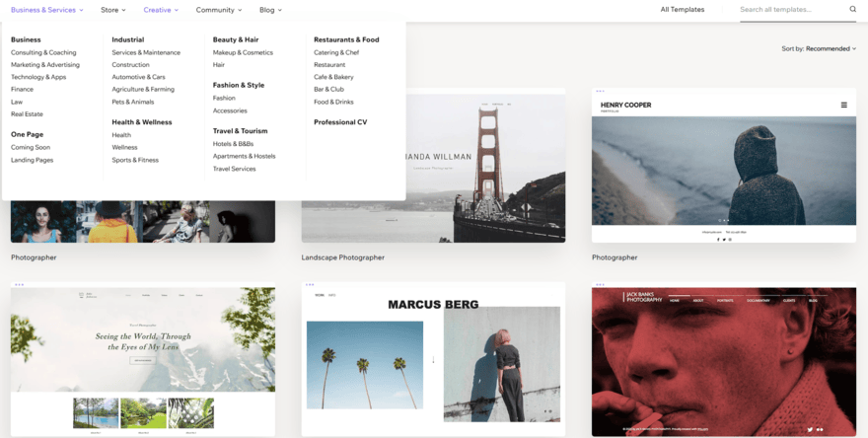This screenshot has height=438, width=868.
Task: Open the Jack Banks Photography template
Action: tap(723, 360)
